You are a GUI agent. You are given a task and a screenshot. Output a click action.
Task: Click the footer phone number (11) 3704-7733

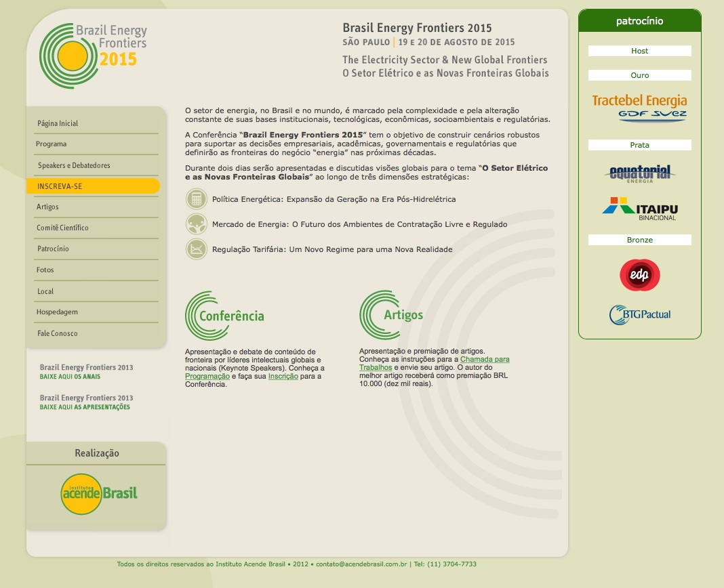tap(452, 564)
